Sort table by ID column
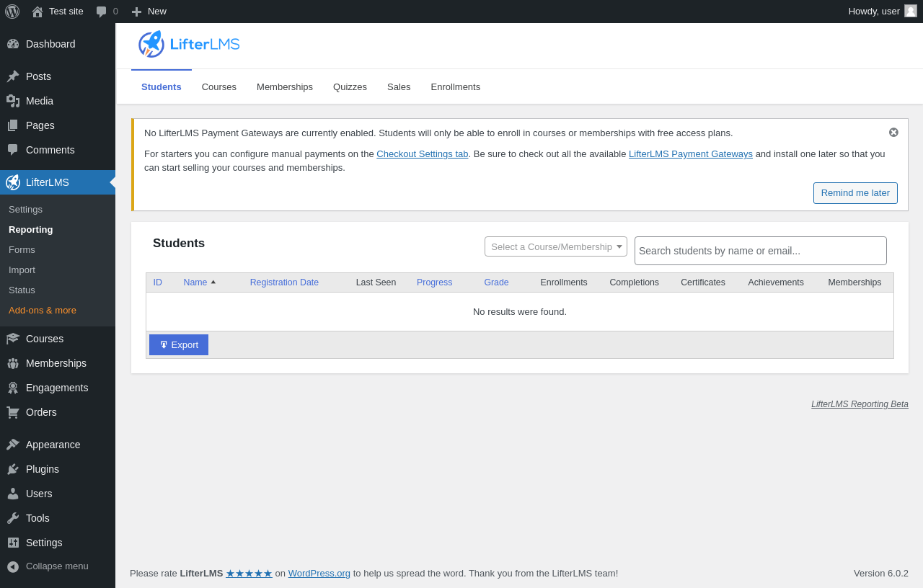This screenshot has width=923, height=588. (x=158, y=282)
